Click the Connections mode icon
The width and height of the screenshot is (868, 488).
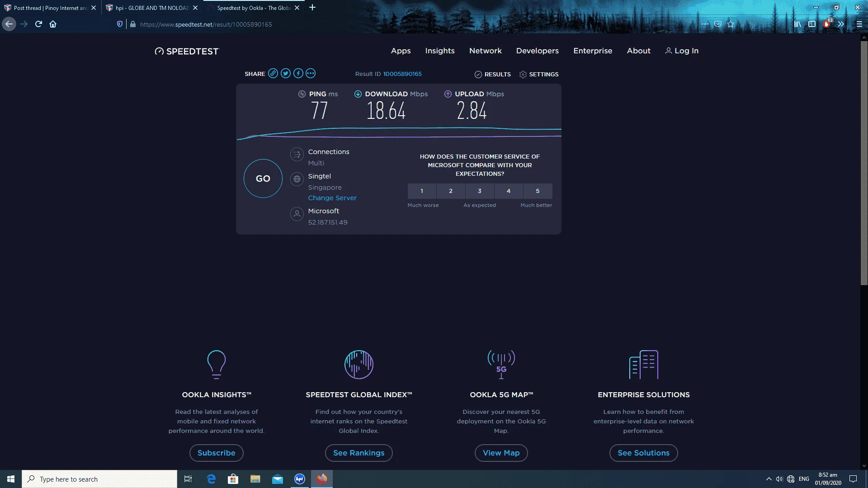[297, 155]
